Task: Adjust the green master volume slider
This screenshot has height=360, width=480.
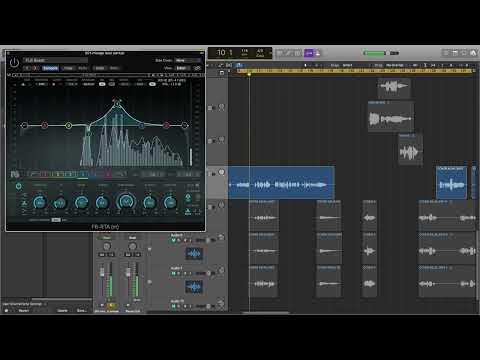Action: 375,53
